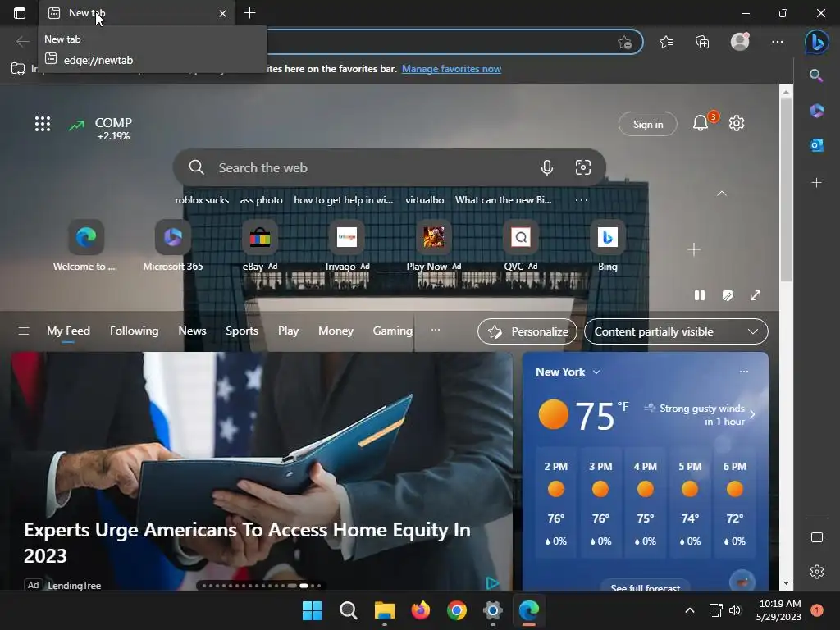Open Collections icon in toolbar
Viewport: 840px width, 630px height.
pyautogui.click(x=702, y=42)
